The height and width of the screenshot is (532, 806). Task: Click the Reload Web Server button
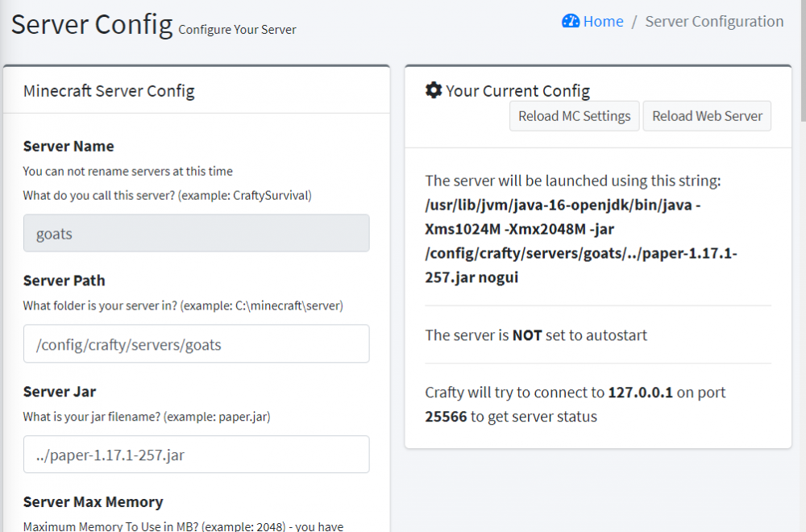click(x=707, y=116)
